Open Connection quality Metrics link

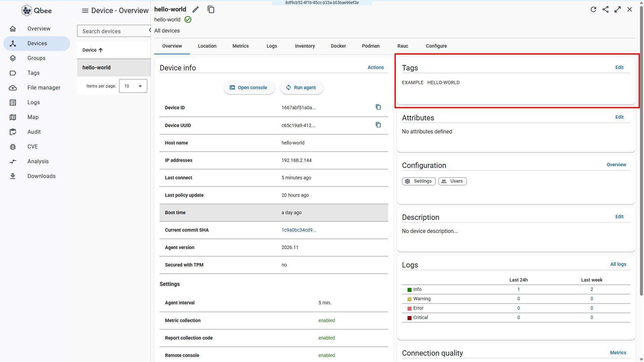618,353
